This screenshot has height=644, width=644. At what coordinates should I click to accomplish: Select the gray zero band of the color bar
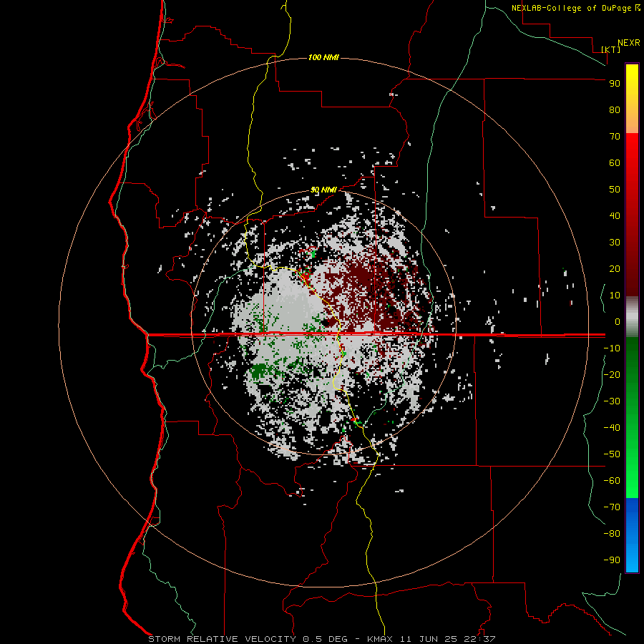[632, 317]
